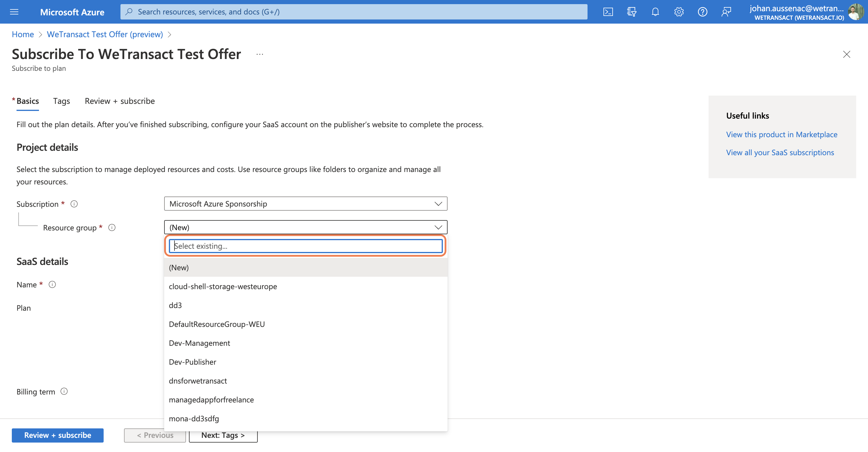Open the Directories and subscriptions filter icon

[632, 12]
